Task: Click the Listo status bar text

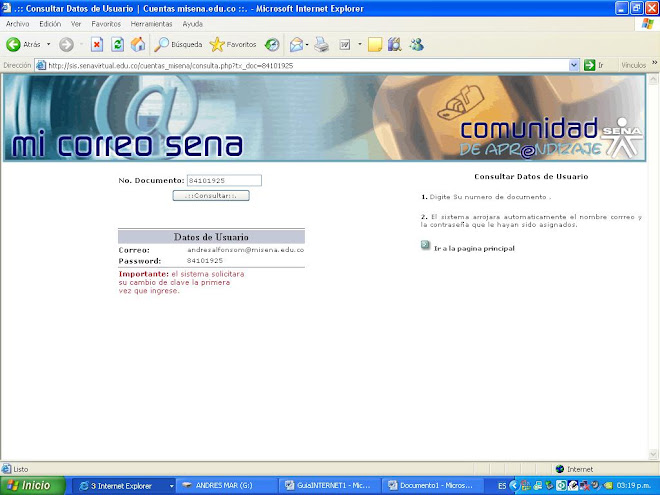Action: click(x=21, y=469)
